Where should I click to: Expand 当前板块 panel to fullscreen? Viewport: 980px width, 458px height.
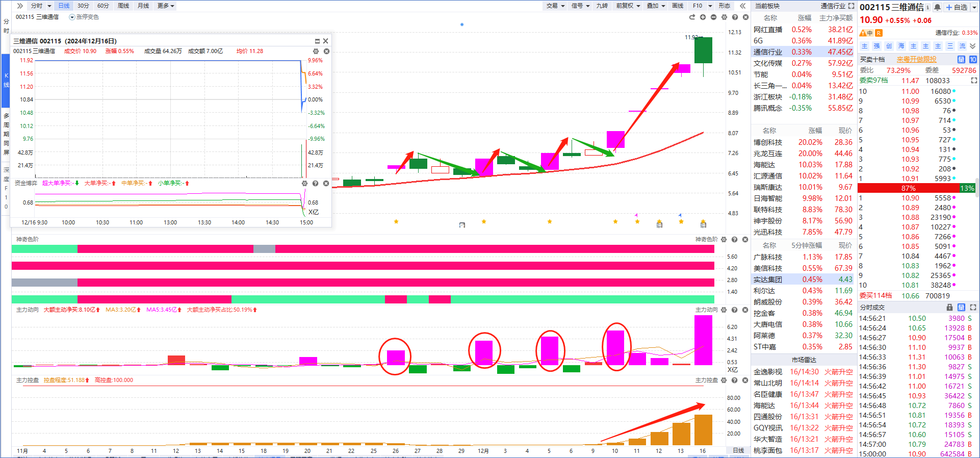pyautogui.click(x=851, y=6)
